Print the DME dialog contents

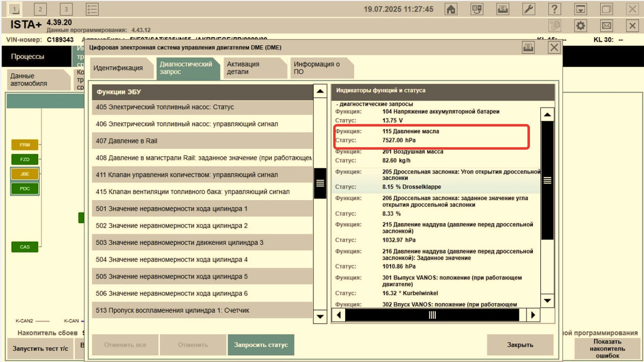528,48
